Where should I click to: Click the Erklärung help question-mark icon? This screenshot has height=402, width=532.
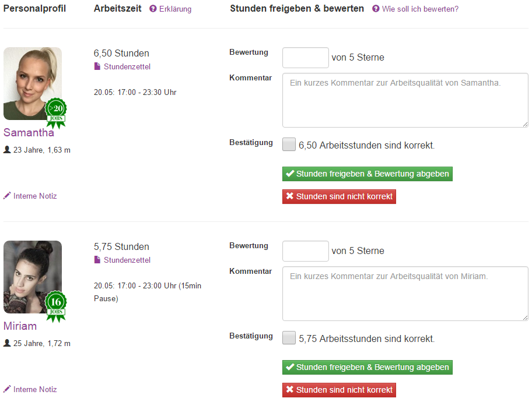coord(153,9)
